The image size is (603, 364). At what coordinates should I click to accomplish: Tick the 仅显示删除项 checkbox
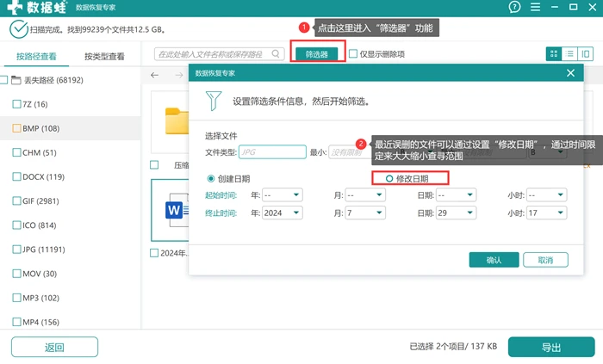353,53
